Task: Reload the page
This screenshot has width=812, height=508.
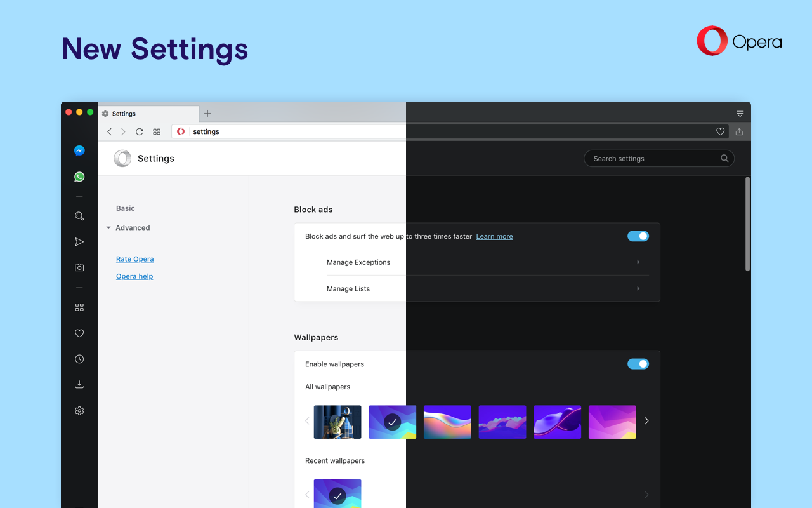Action: click(x=140, y=131)
